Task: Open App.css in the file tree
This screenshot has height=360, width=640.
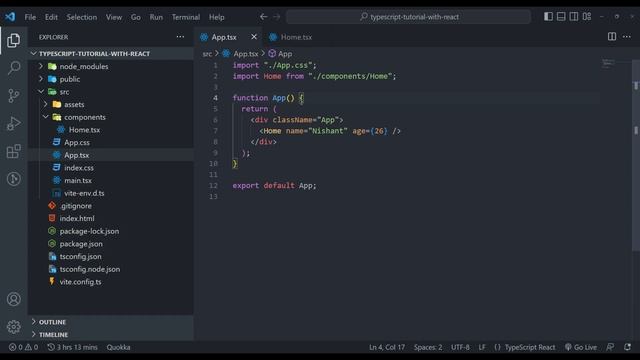Action: (110, 142)
